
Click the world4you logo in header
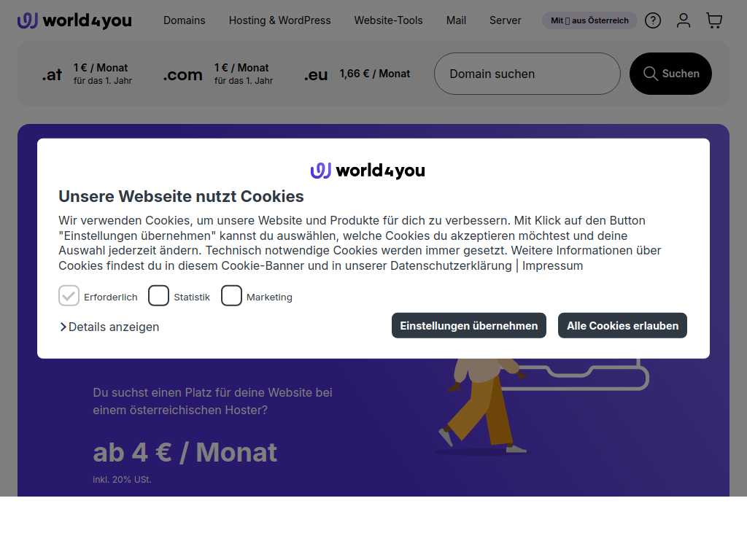click(x=74, y=20)
